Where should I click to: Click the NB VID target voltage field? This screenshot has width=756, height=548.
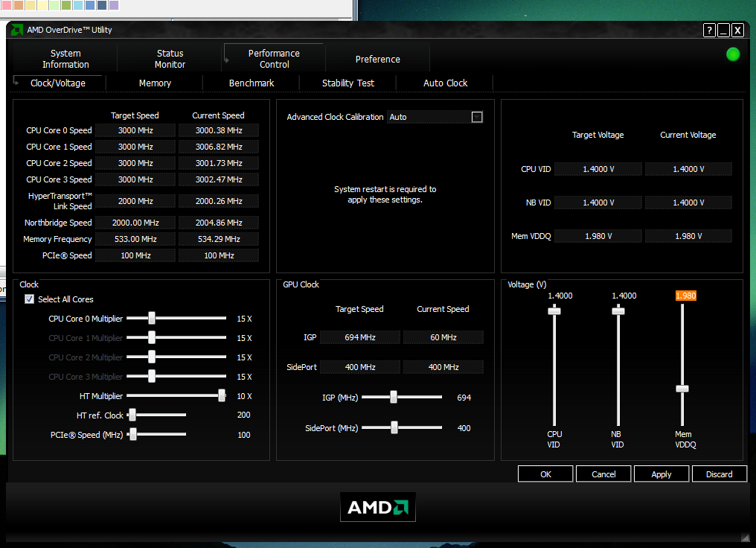point(598,203)
